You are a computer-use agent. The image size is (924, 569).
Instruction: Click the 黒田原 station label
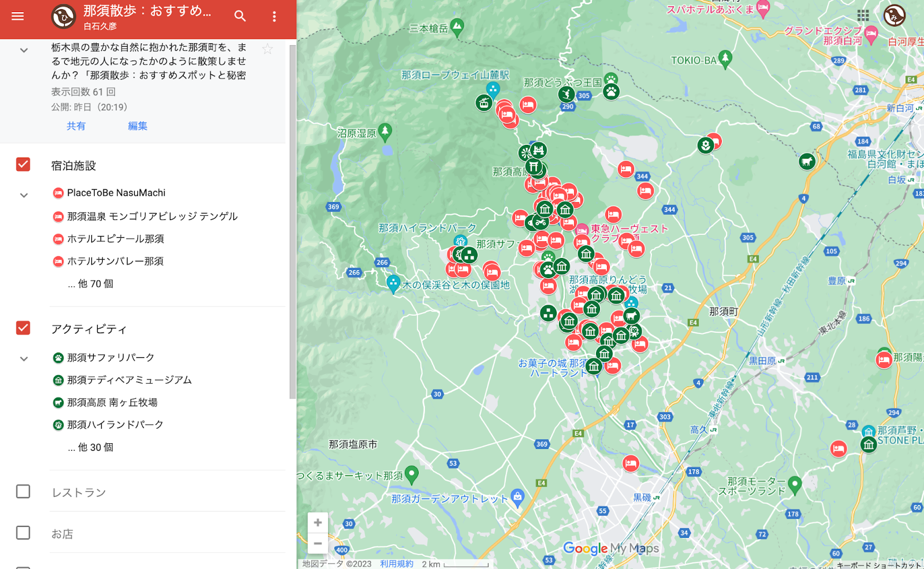tap(762, 361)
